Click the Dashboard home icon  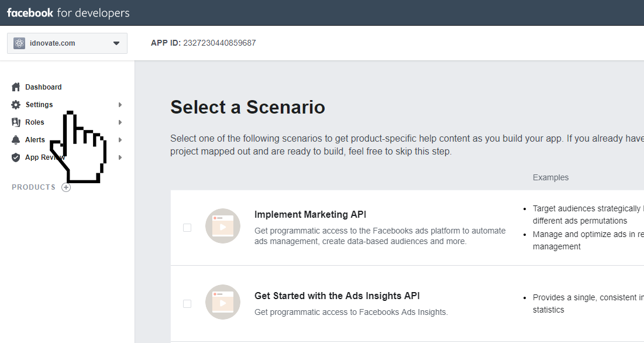[x=16, y=87]
